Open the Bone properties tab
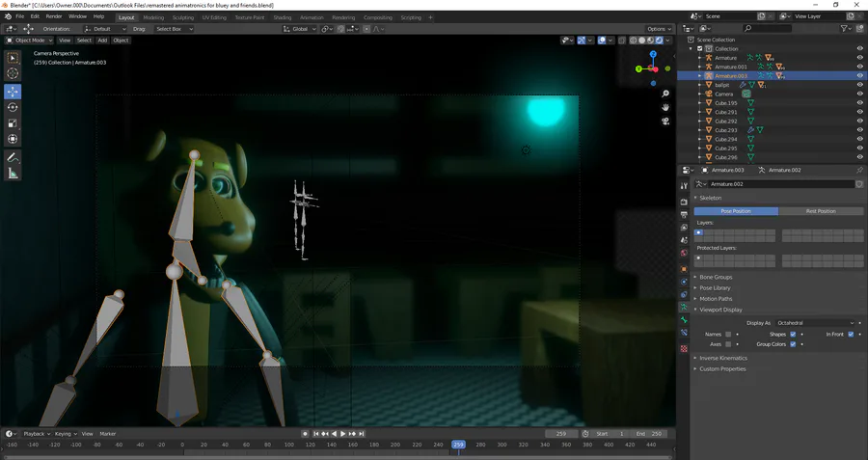 [x=684, y=320]
